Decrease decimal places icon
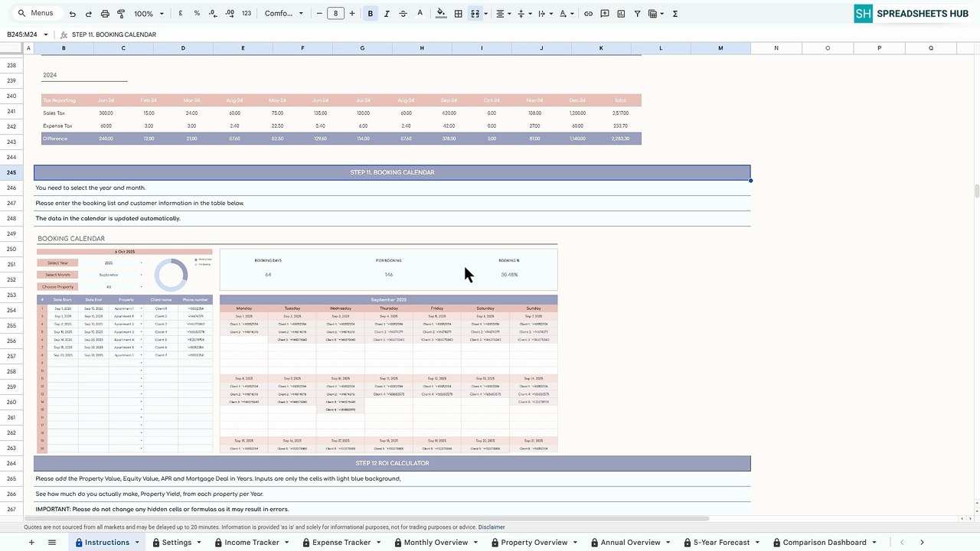 click(212, 14)
